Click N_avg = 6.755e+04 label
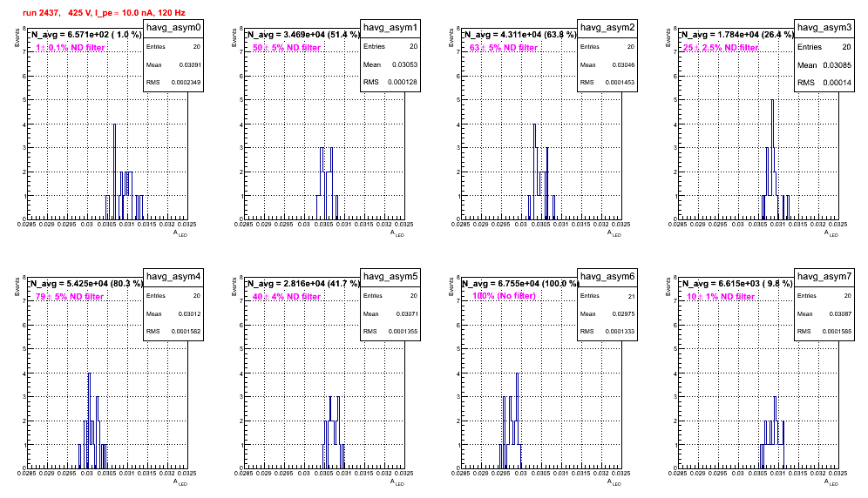This screenshot has height=498, width=868. 520,284
